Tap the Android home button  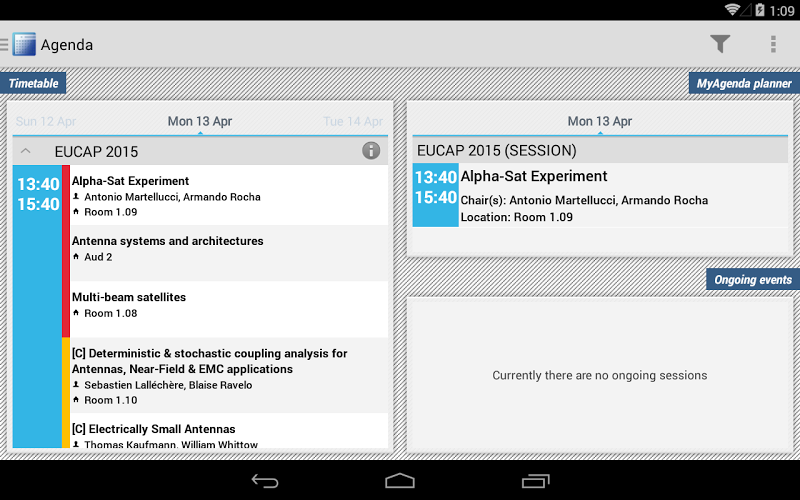(400, 481)
